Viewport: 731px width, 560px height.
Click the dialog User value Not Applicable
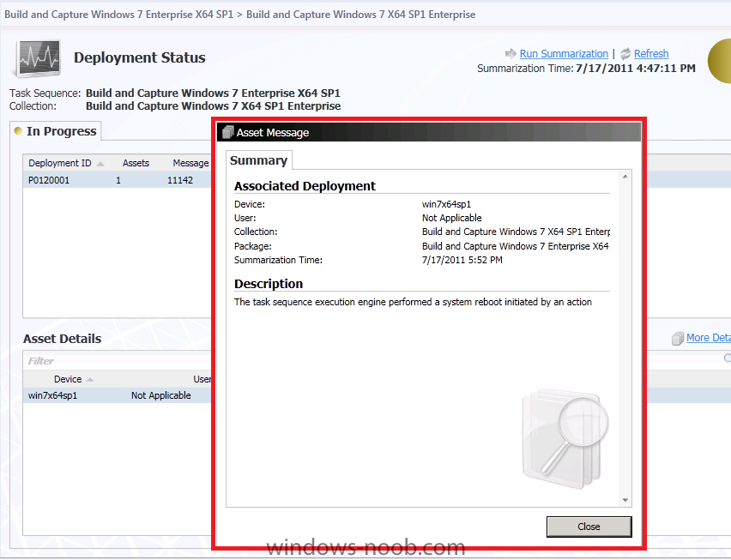pos(452,218)
